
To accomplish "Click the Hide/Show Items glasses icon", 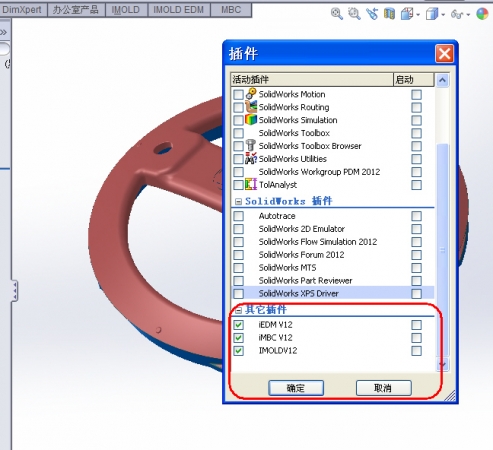I will pos(457,14).
